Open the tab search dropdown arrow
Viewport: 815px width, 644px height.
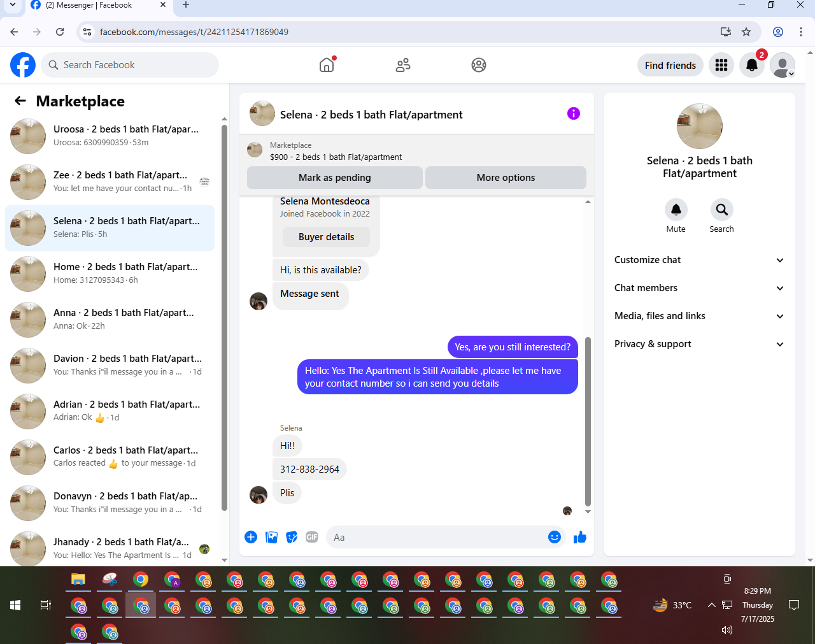click(12, 5)
